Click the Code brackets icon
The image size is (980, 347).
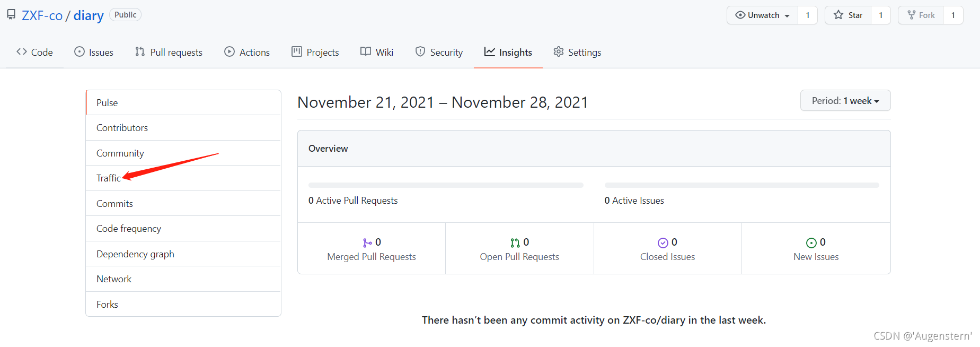[x=22, y=51]
